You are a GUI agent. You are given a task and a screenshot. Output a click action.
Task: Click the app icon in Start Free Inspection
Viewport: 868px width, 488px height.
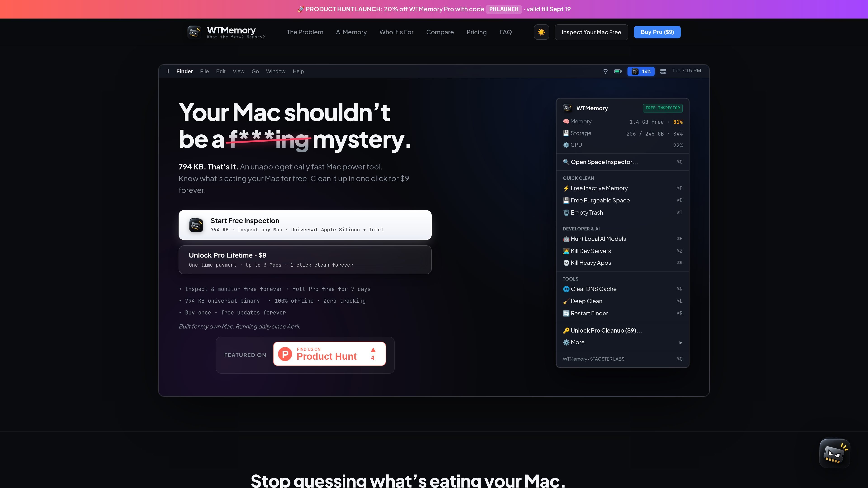coord(196,225)
